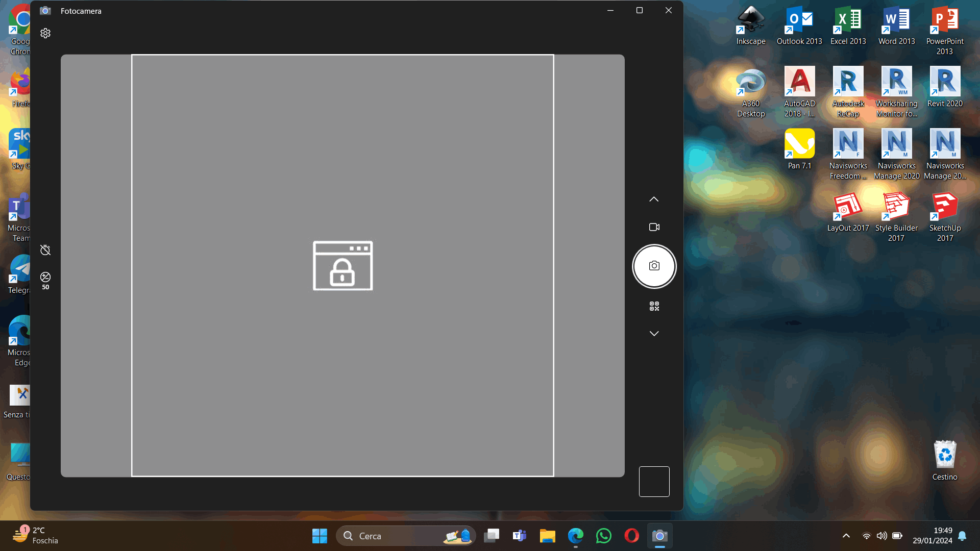Click the locked camera preview icon
The image size is (980, 551).
point(342,266)
